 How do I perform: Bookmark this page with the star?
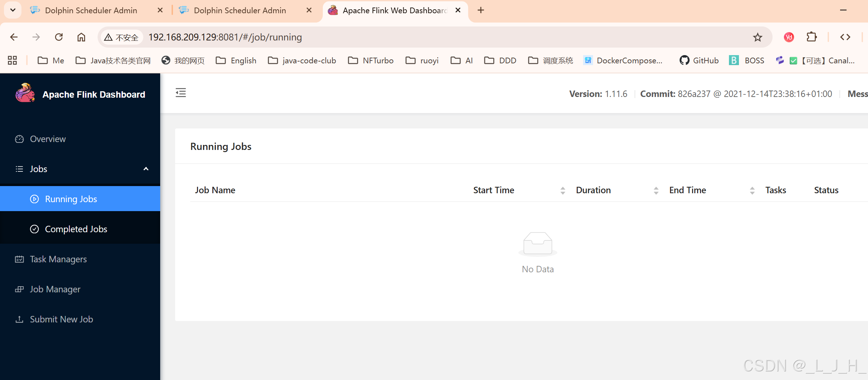pos(758,37)
